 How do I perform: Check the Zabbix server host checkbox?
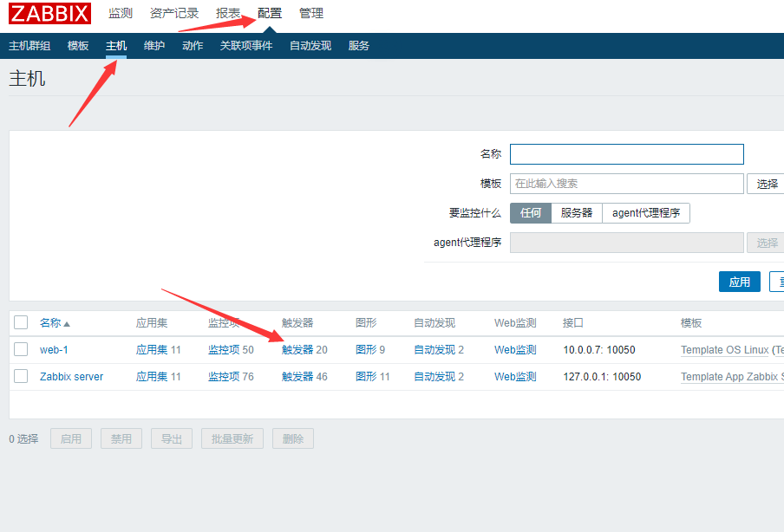coord(21,376)
